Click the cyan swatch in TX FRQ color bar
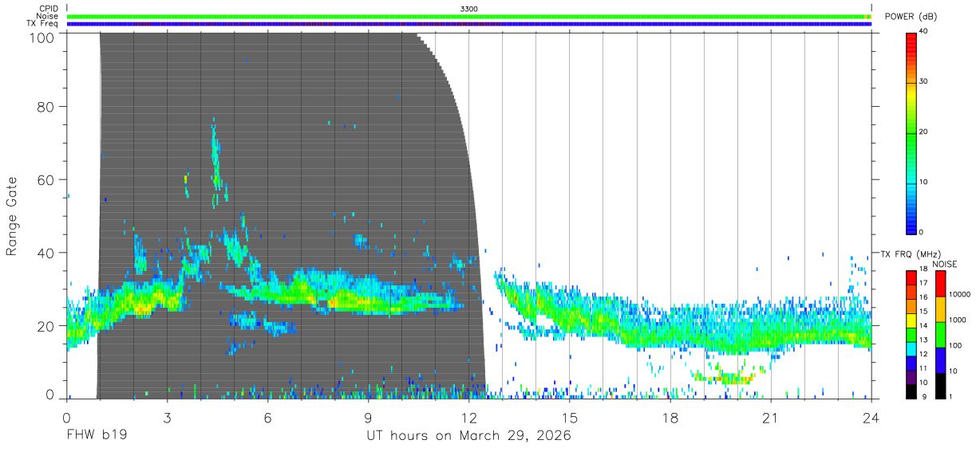Image resolution: width=980 pixels, height=452 pixels. pyautogui.click(x=911, y=348)
